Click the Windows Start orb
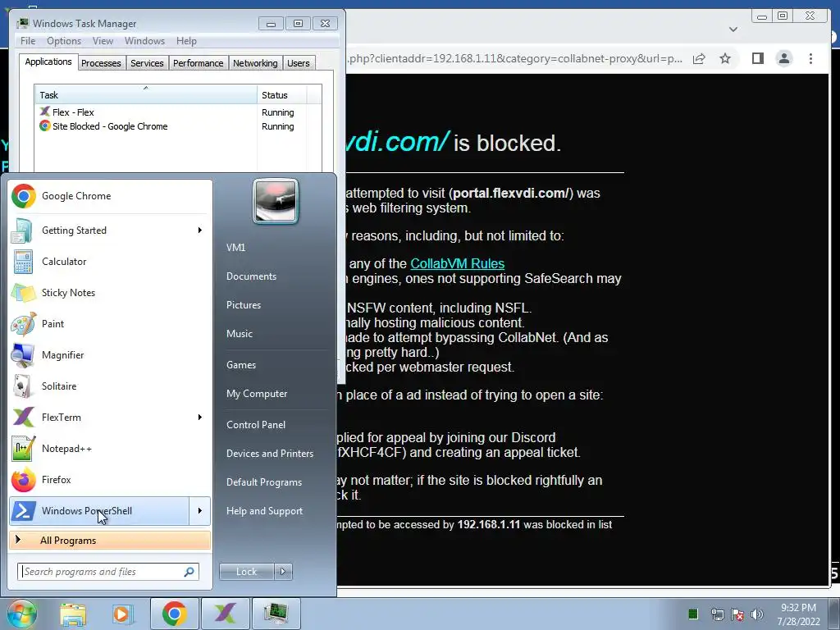Screen dimensions: 840x630 (21, 614)
